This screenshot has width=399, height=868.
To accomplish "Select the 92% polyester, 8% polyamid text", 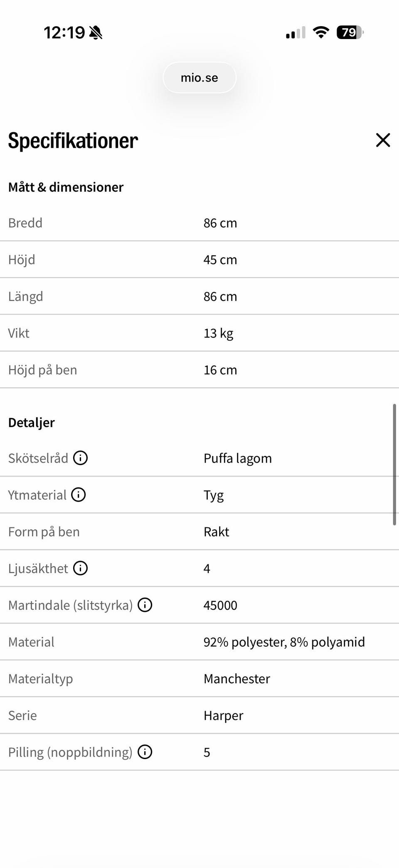I will 284,642.
